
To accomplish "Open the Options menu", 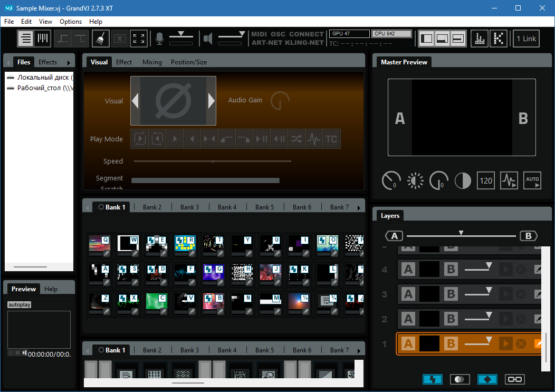I will tap(71, 22).
